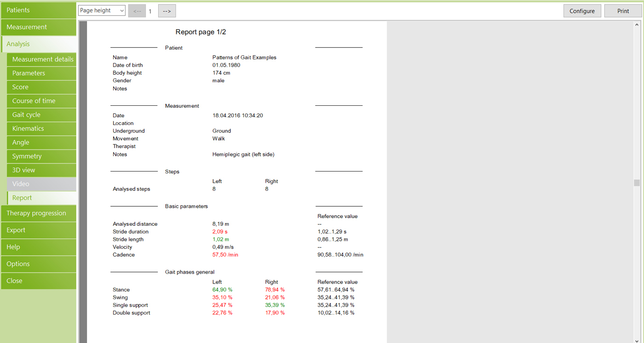The image size is (644, 343).
Task: Click right double support 17,90 %
Action: 275,313
